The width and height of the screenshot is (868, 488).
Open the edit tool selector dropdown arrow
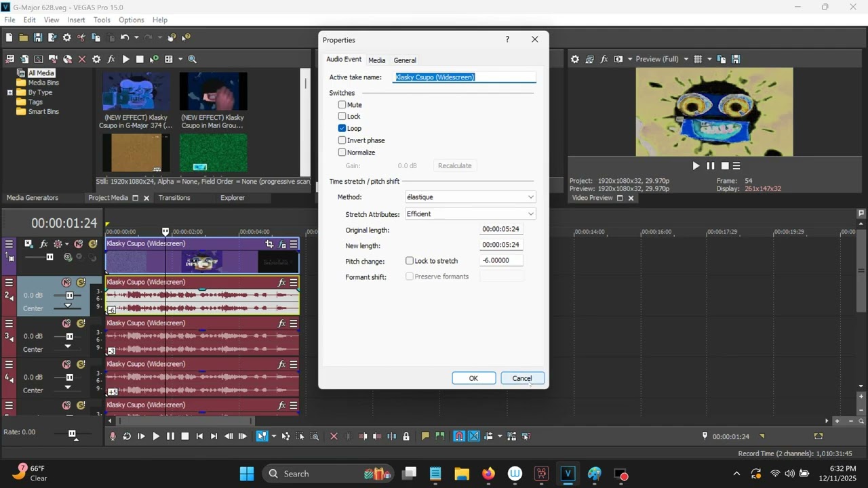point(273,436)
